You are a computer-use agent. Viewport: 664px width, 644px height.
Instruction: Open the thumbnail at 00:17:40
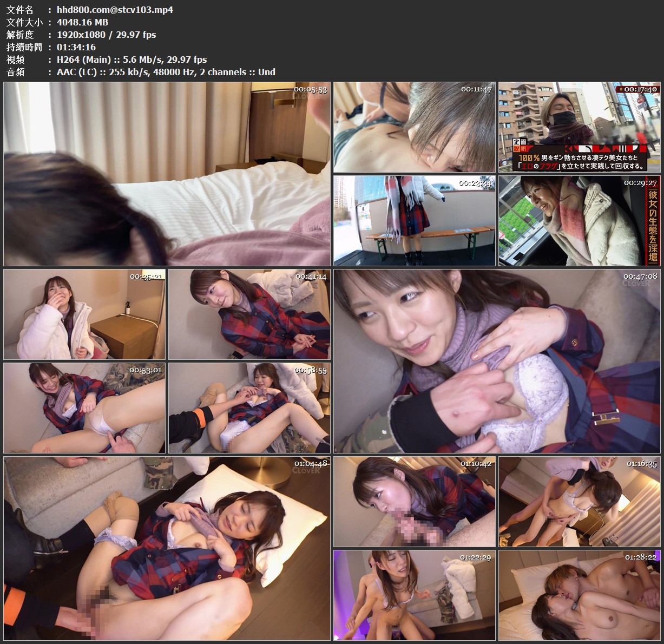[578, 127]
